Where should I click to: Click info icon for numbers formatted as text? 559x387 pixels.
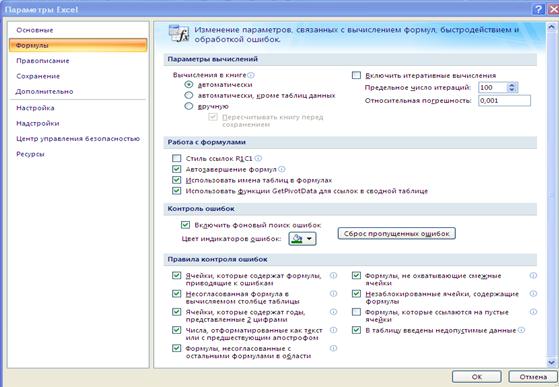coord(333,330)
